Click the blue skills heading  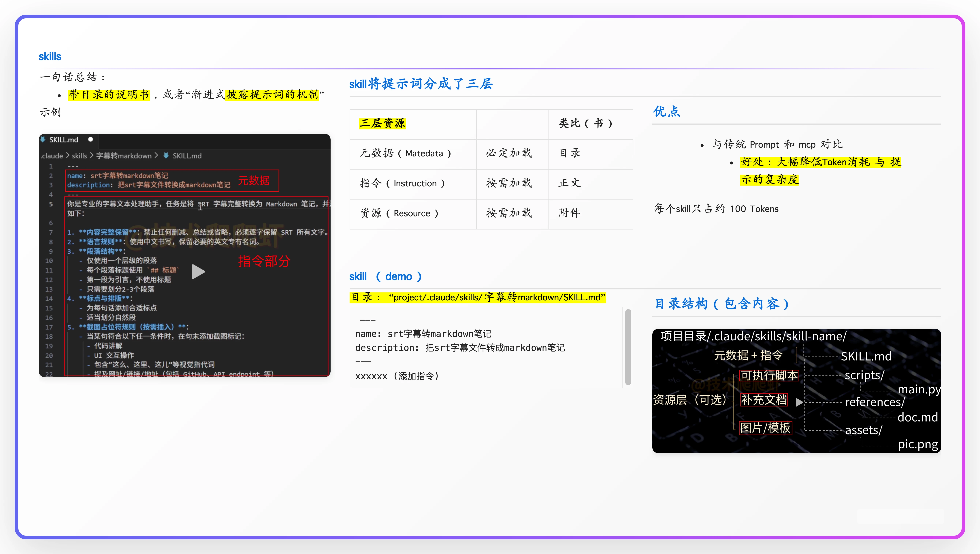(50, 56)
